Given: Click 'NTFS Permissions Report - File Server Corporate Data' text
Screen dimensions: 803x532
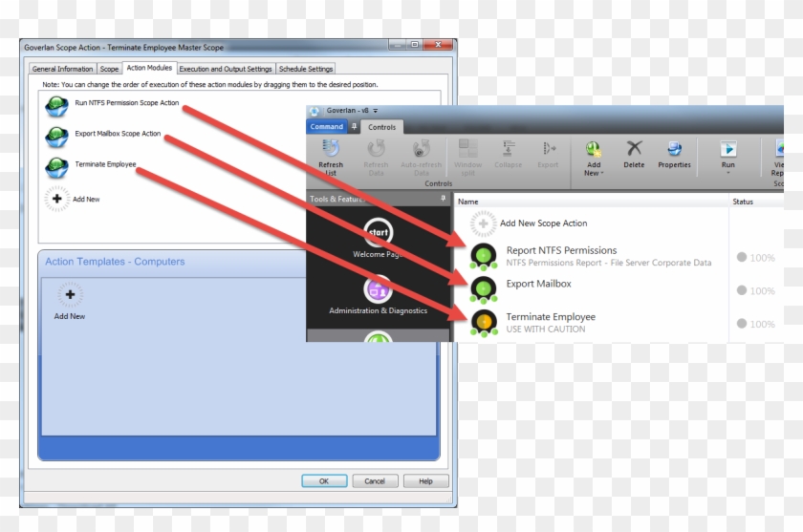Looking at the screenshot, I should pyautogui.click(x=609, y=263).
